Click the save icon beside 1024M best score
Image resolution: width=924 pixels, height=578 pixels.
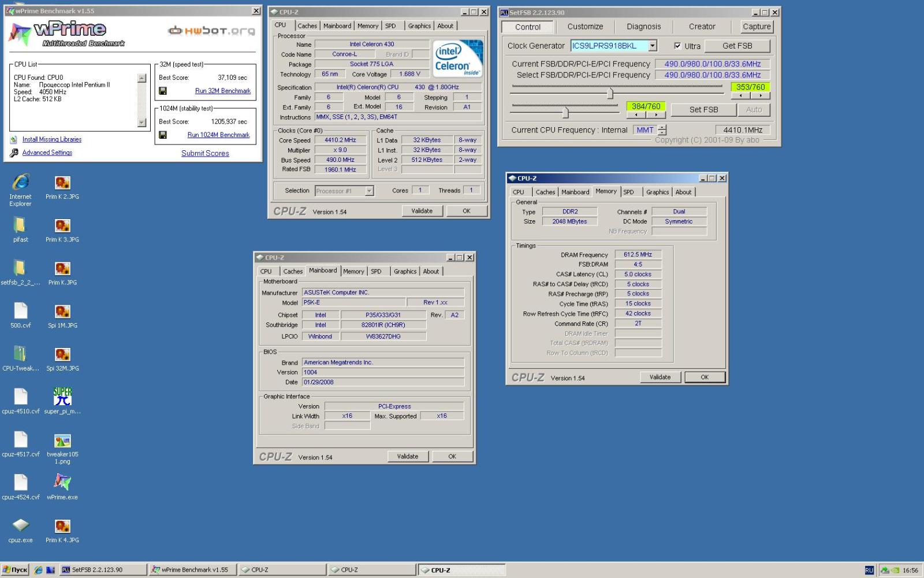[163, 135]
